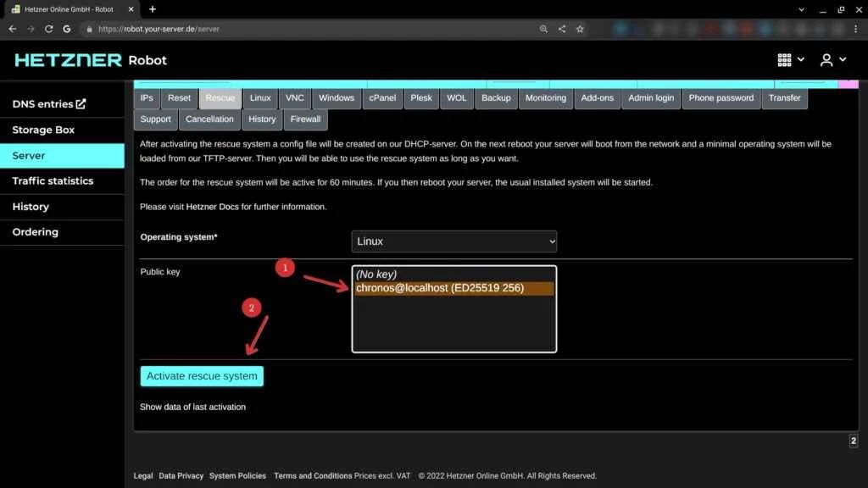Open the user account icon menu

(x=826, y=60)
